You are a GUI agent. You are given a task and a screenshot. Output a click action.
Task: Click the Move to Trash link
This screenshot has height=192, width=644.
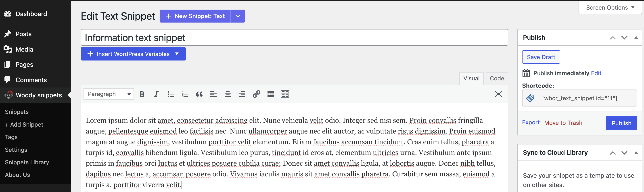click(x=563, y=123)
